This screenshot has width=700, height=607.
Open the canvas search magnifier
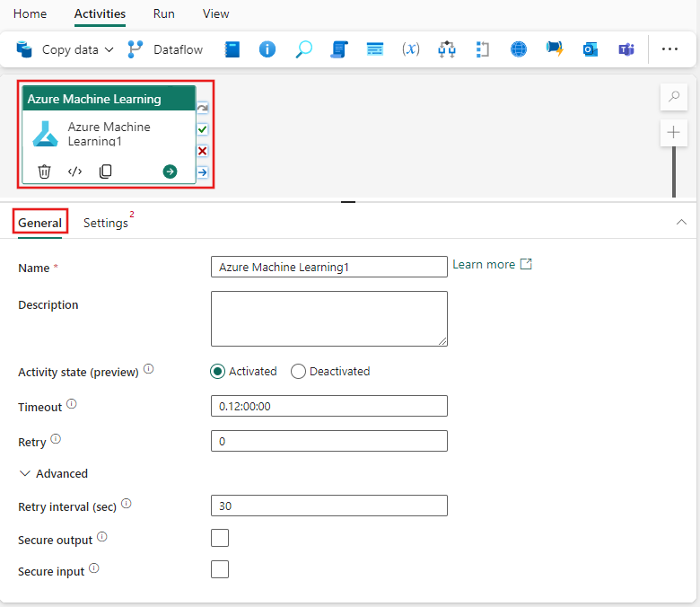(x=674, y=96)
